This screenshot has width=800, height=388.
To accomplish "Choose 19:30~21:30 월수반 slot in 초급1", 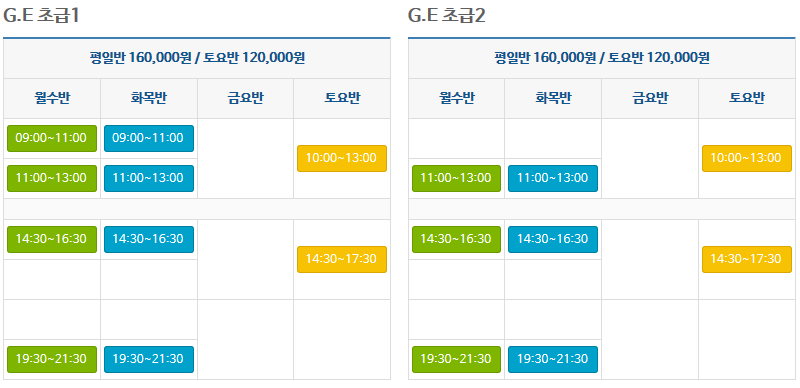I will 52,359.
